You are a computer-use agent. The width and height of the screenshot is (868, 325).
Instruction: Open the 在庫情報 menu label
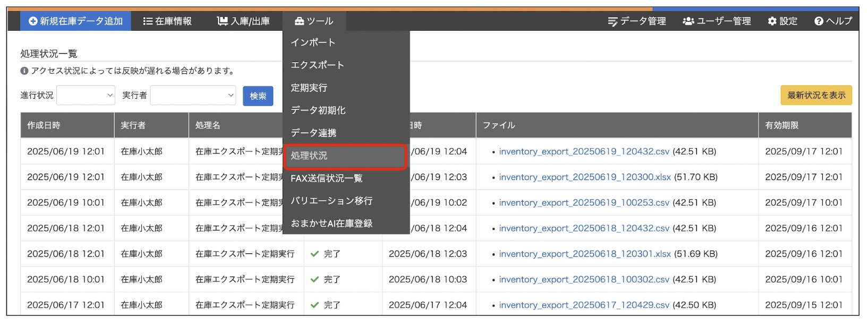click(173, 21)
